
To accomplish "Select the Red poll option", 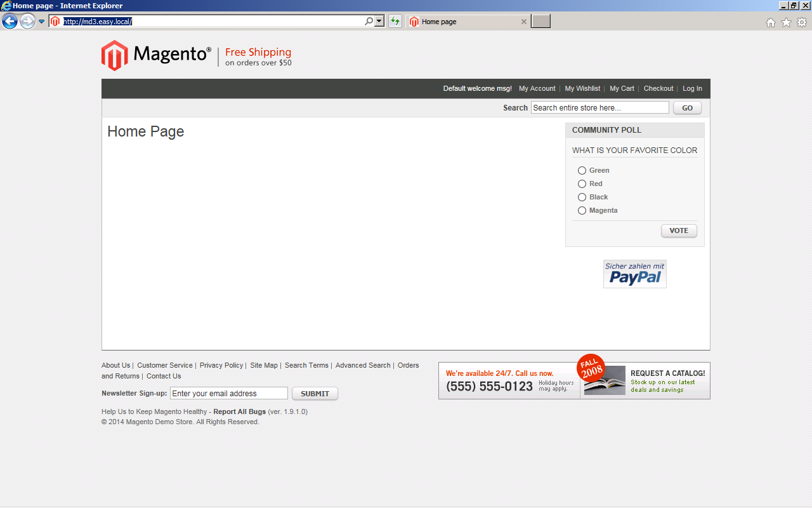I will [582, 184].
